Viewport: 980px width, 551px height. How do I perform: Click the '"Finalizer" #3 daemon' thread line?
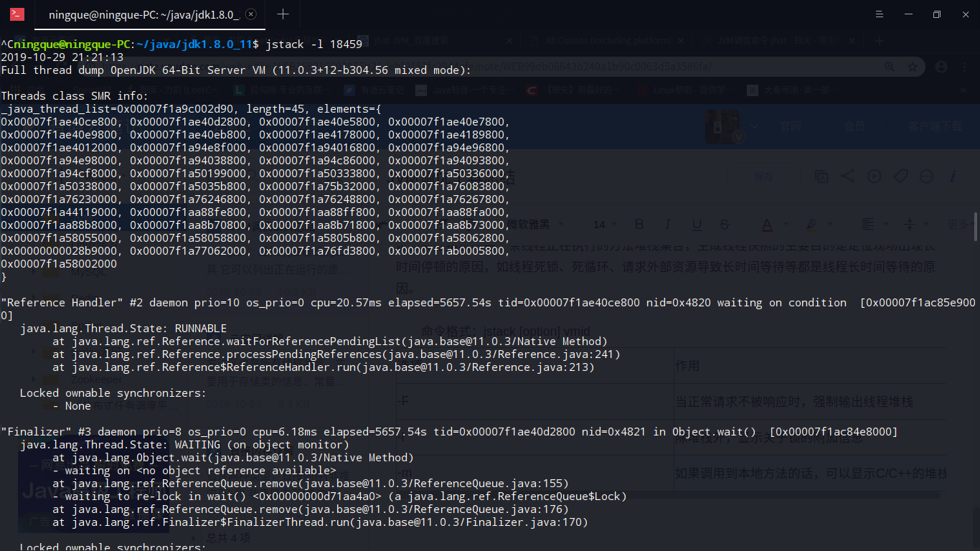tap(449, 432)
